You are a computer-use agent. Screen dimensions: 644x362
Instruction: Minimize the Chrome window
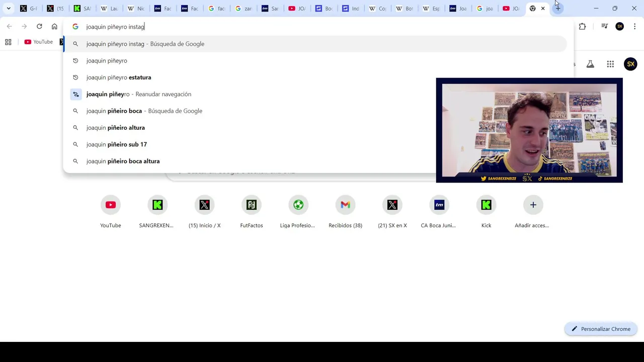pos(596,9)
